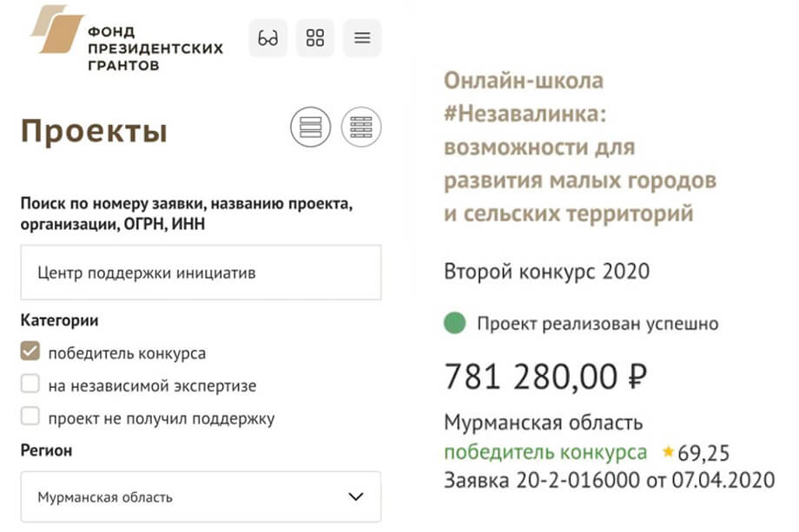Viewport: 799px width, 532px height.
Task: Uncheck the 'победитель конкурса' checkbox
Action: [x=30, y=351]
